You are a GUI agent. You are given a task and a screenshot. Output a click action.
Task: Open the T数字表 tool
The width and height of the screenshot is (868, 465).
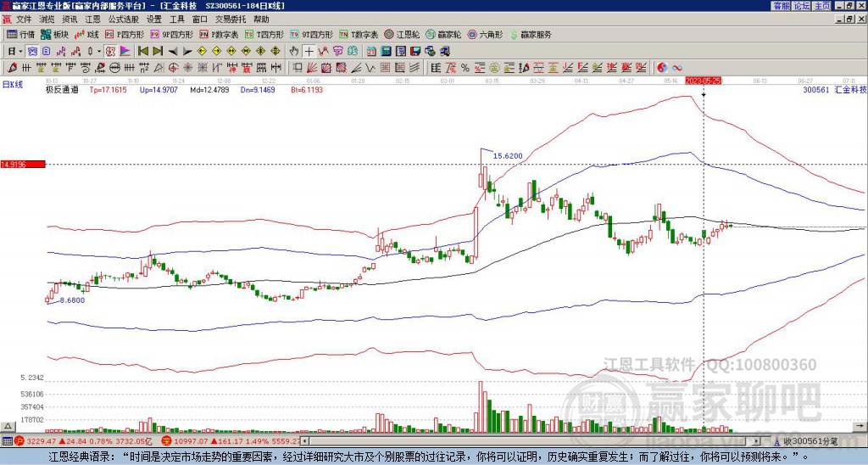(x=359, y=34)
